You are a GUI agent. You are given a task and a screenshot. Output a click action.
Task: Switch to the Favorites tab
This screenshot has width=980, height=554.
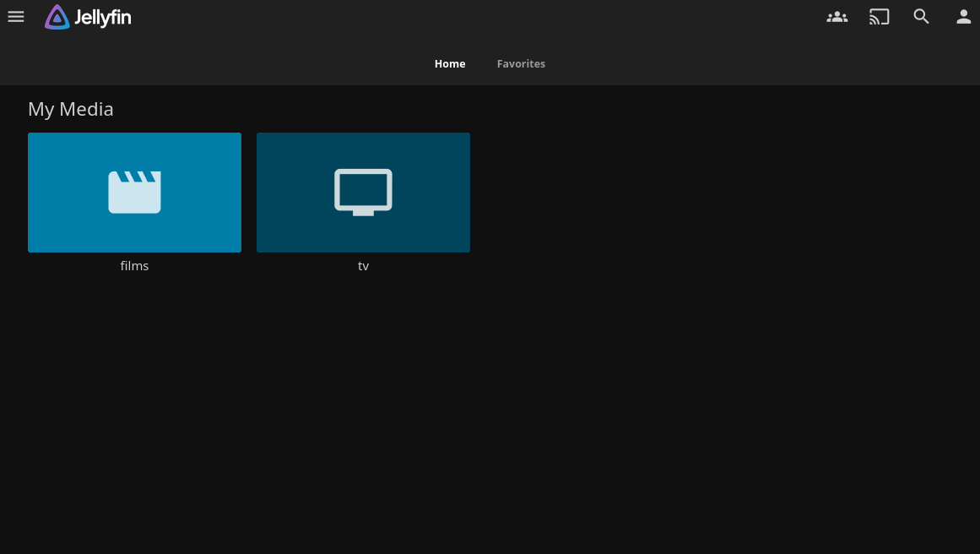pos(521,64)
